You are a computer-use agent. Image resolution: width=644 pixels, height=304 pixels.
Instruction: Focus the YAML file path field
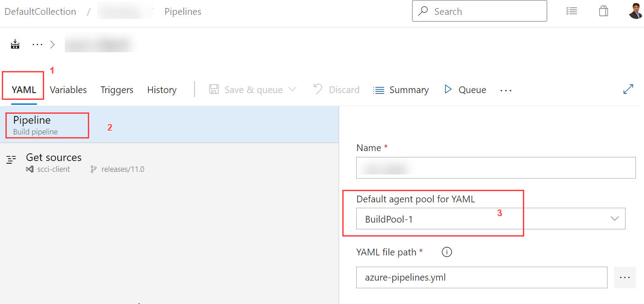point(482,277)
